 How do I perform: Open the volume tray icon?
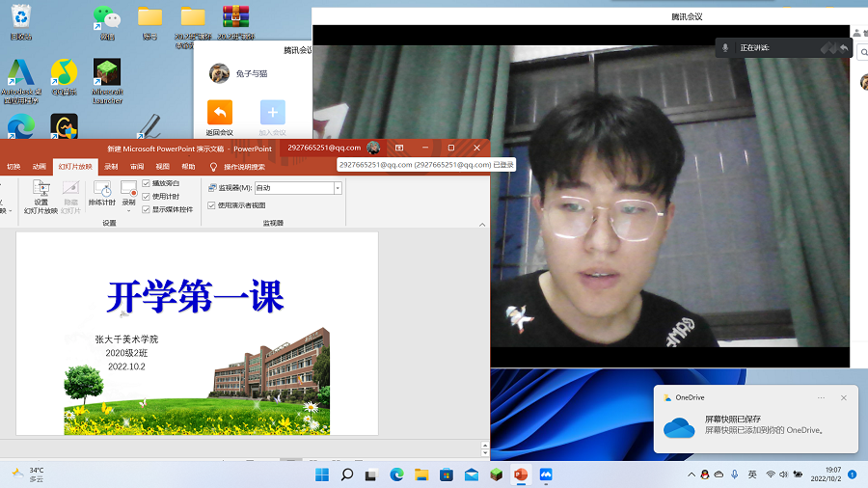[783, 474]
